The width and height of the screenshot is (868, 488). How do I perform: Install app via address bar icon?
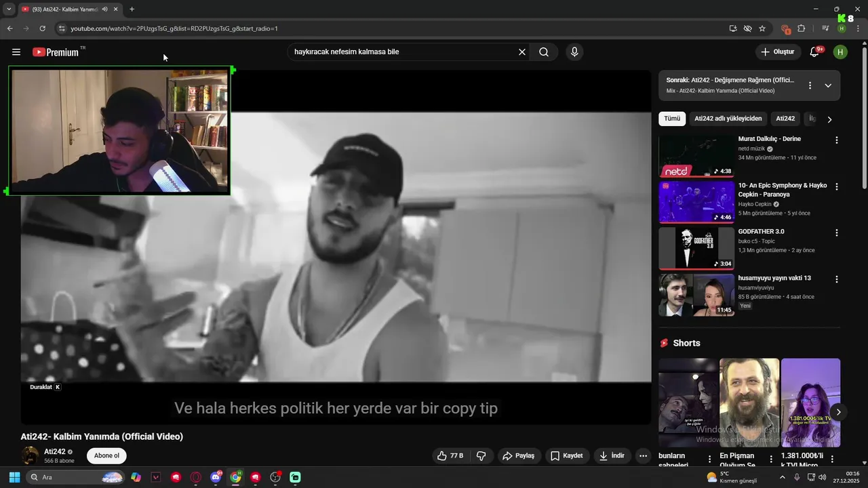pos(733,28)
